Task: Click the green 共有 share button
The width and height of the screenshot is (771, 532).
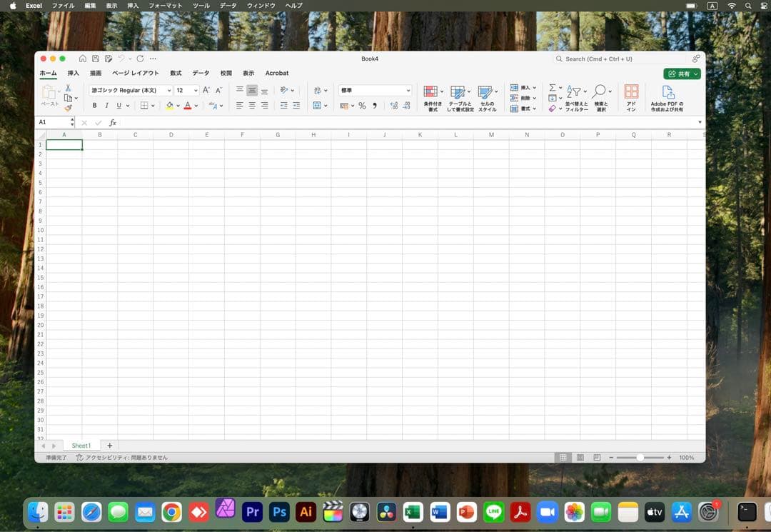Action: pyautogui.click(x=682, y=74)
